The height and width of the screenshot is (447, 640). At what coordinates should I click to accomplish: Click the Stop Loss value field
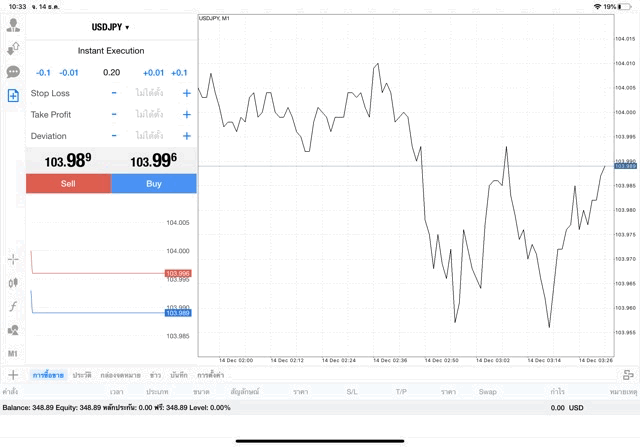pyautogui.click(x=150, y=93)
